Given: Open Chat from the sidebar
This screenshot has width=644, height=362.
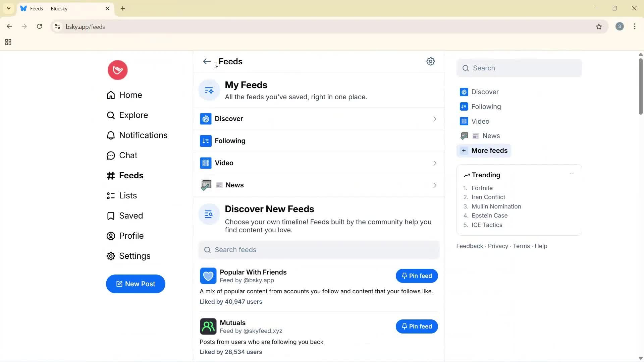Looking at the screenshot, I should [128, 155].
